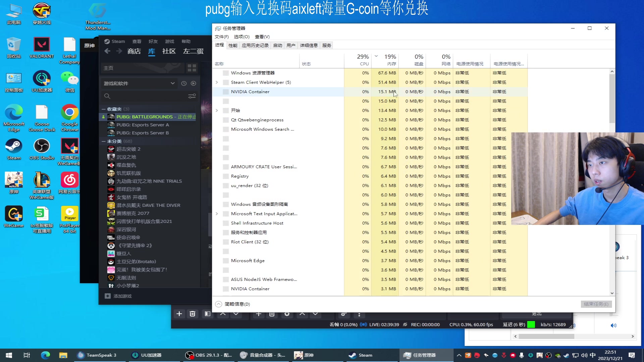Sort processes by the CPU column header
Screen dimensions: 644x362
click(358, 60)
